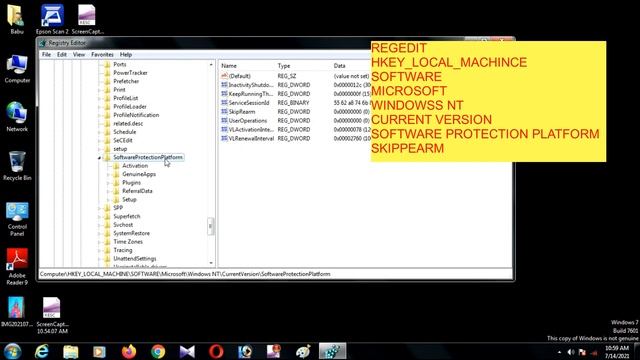Viewport: 640px width, 360px height.
Task: Select the SeCEdit key
Action: click(x=122, y=140)
